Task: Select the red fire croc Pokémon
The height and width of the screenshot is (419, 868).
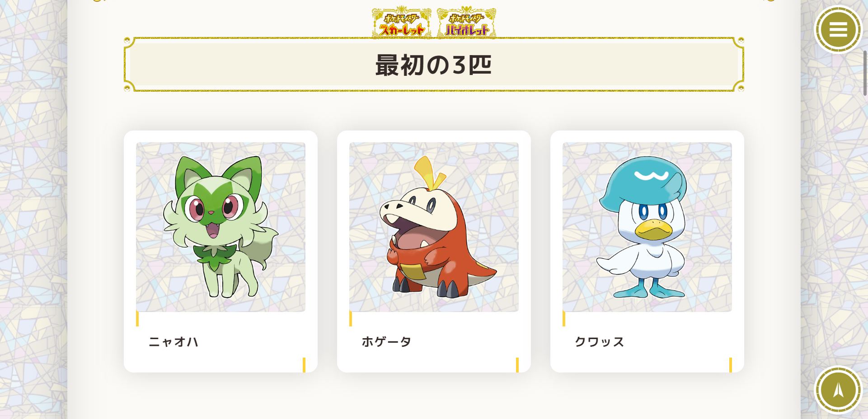Action: [436, 227]
